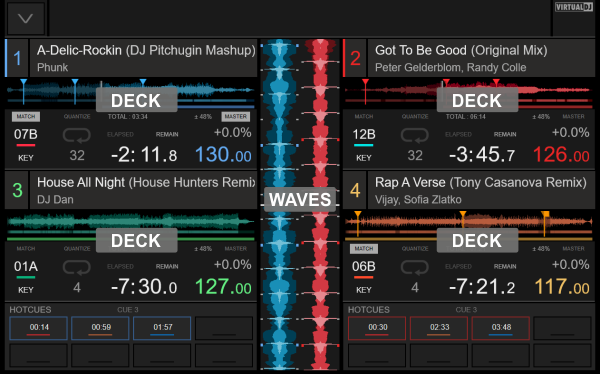The width and height of the screenshot is (600, 374).
Task: Toggle MASTER on deck 1
Action: pos(235,116)
